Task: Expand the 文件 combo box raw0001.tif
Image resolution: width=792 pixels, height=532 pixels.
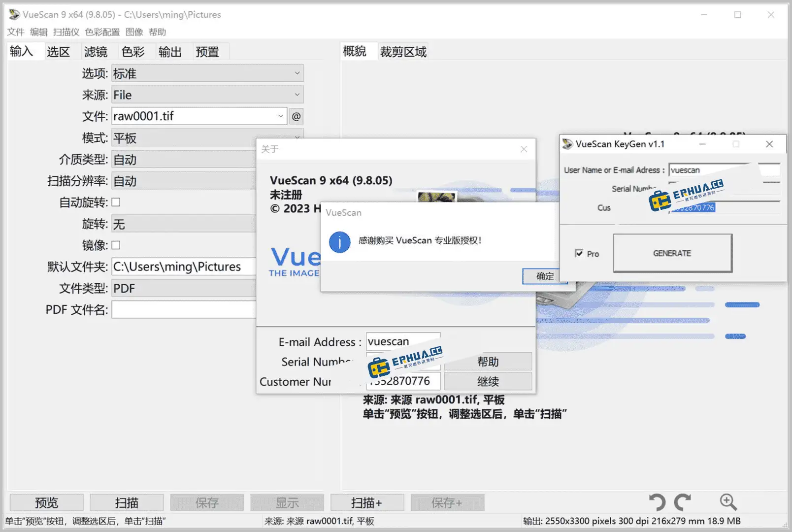Action: pos(280,116)
